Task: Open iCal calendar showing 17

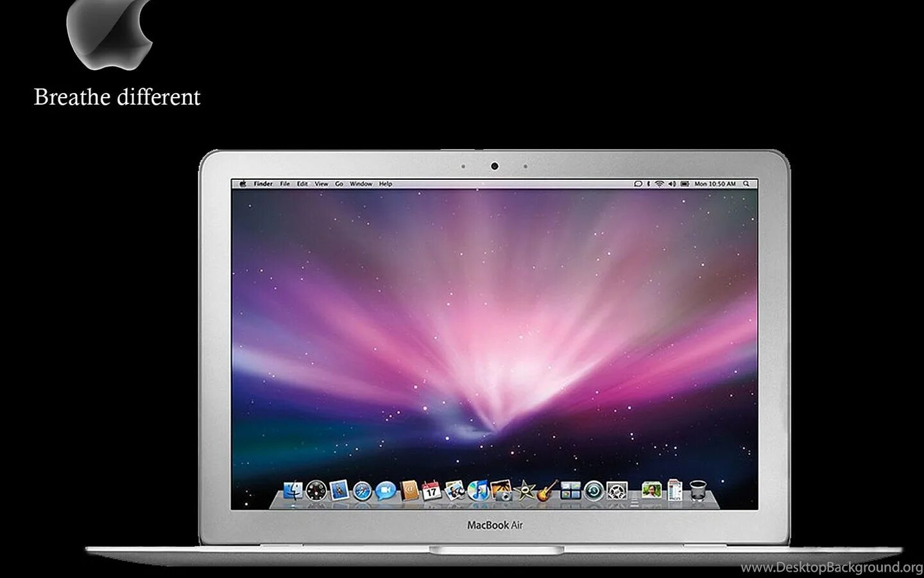Action: click(432, 491)
